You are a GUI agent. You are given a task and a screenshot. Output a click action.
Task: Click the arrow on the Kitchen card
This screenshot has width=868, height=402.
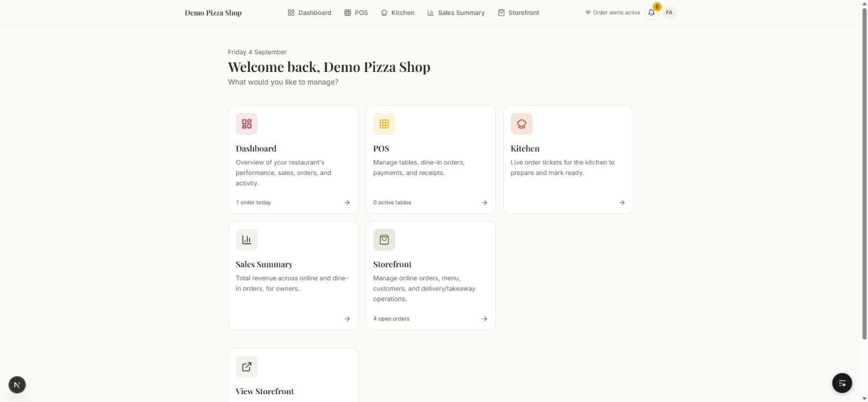pyautogui.click(x=622, y=203)
